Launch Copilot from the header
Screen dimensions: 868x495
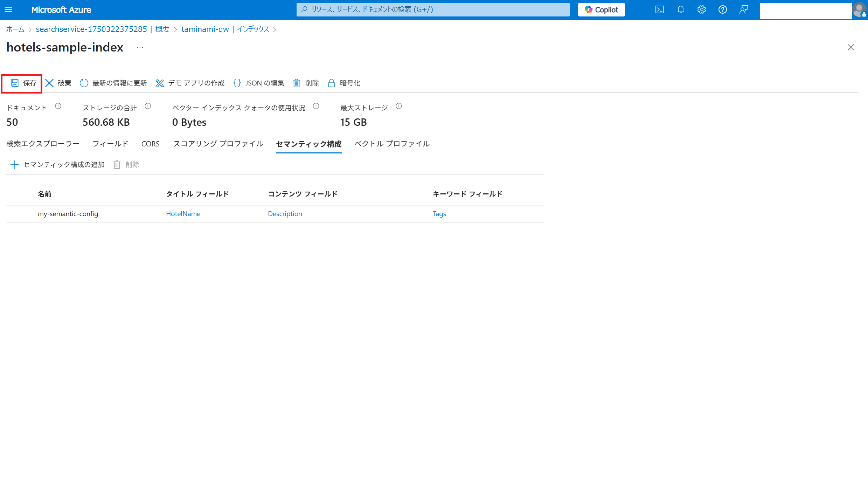point(601,10)
